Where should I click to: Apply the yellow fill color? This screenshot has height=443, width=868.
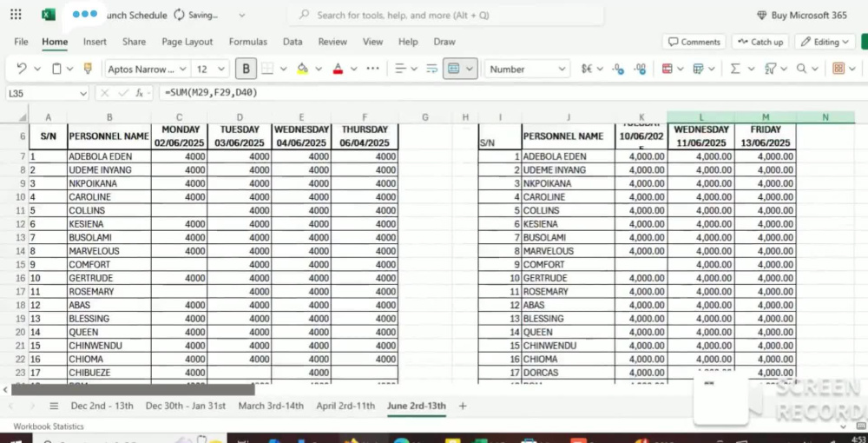click(x=302, y=69)
